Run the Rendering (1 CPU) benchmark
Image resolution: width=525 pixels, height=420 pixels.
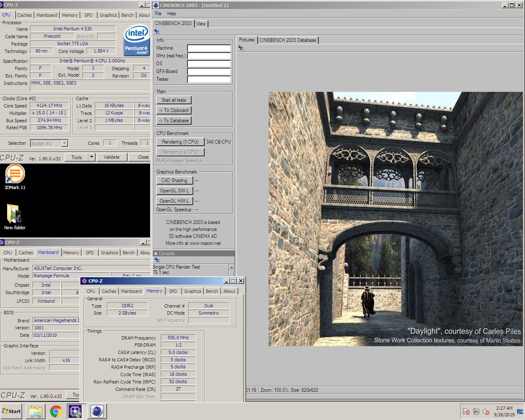pyautogui.click(x=180, y=142)
